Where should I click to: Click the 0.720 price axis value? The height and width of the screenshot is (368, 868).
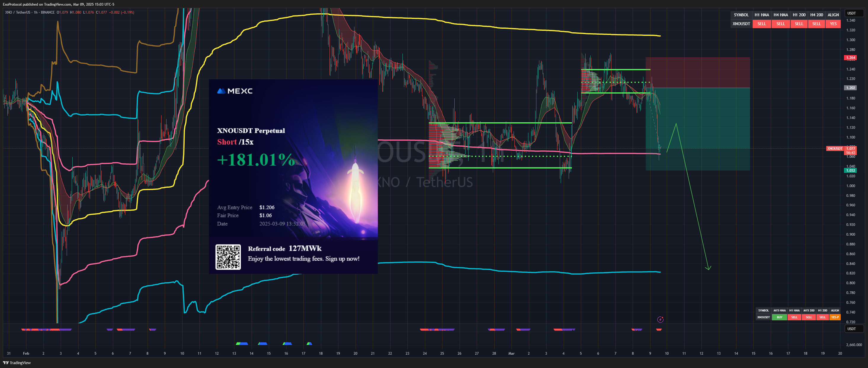(851, 322)
